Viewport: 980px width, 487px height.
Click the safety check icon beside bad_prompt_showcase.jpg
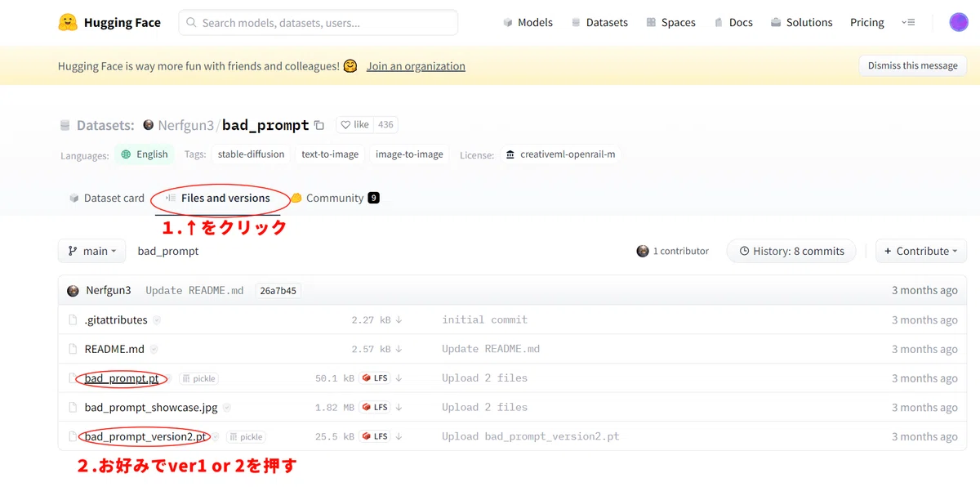pyautogui.click(x=227, y=407)
